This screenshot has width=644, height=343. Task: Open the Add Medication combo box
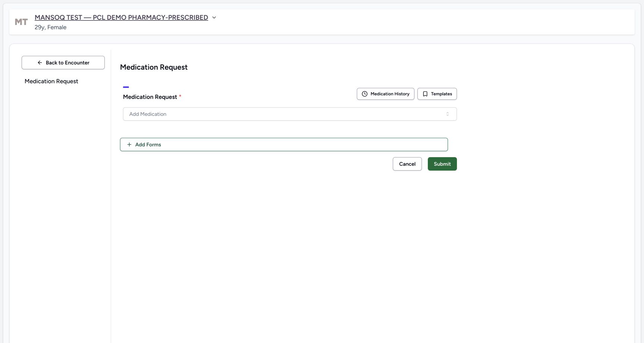290,114
